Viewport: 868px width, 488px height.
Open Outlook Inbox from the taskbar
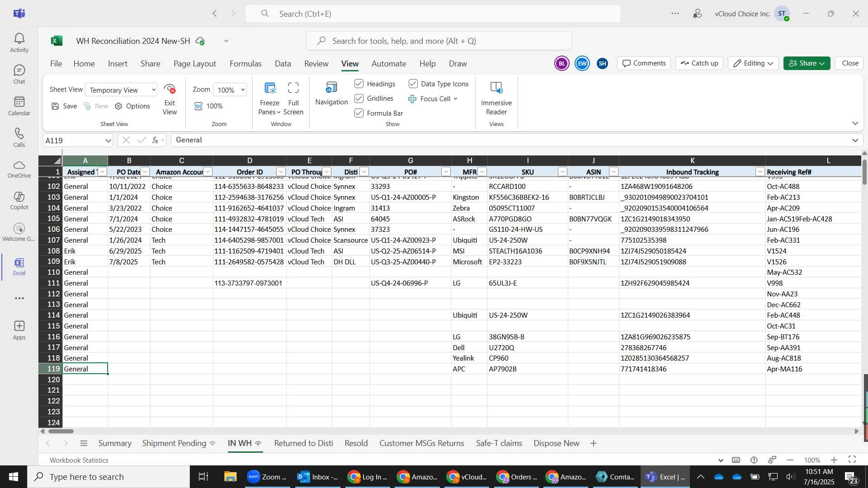point(318,477)
